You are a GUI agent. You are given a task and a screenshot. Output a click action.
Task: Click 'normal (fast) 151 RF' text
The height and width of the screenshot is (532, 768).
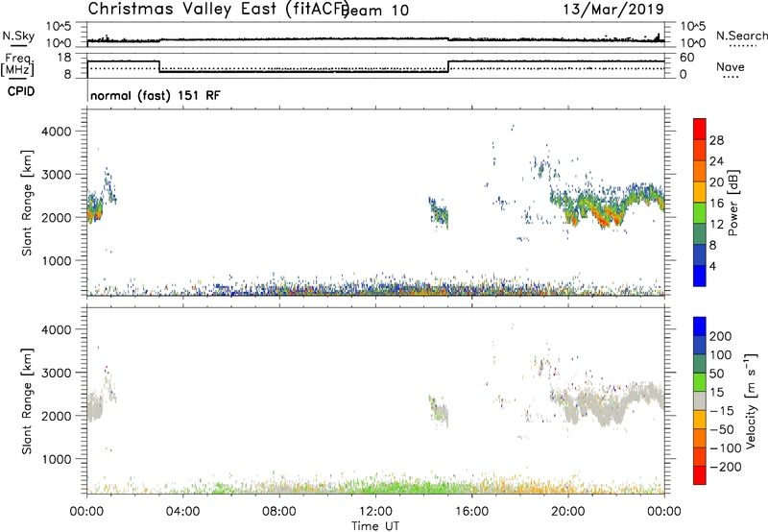(156, 95)
